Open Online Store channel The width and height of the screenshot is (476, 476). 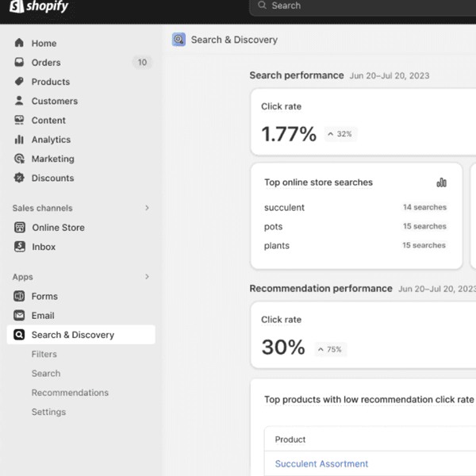click(58, 228)
